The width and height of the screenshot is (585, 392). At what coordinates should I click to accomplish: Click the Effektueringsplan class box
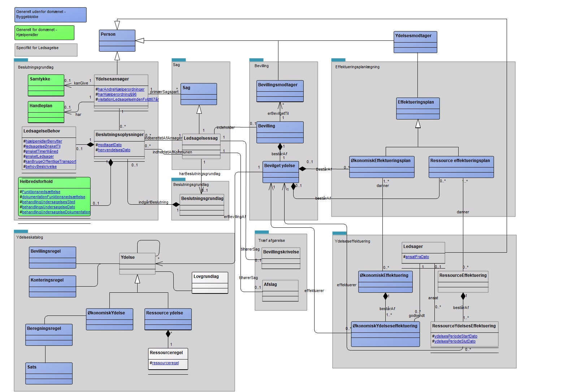[418, 108]
